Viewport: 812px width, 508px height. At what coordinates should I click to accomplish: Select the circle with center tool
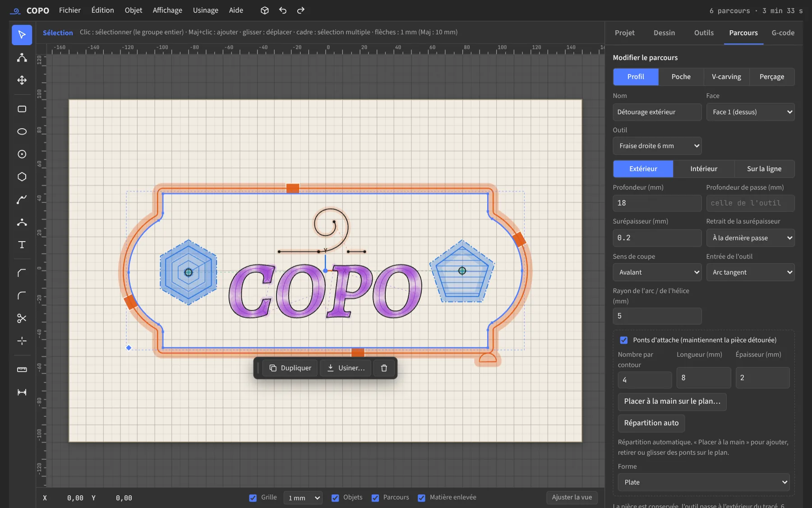[22, 154]
